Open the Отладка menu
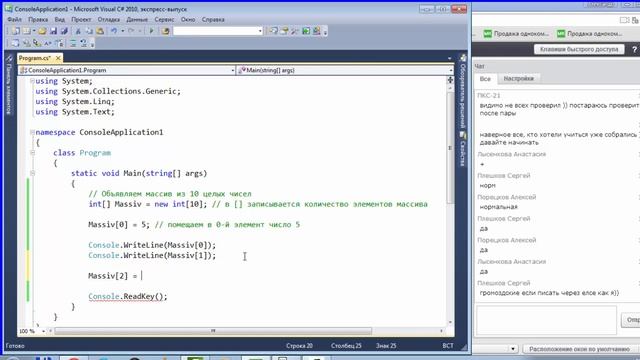Viewport: 640px width, 360px height. 109,20
